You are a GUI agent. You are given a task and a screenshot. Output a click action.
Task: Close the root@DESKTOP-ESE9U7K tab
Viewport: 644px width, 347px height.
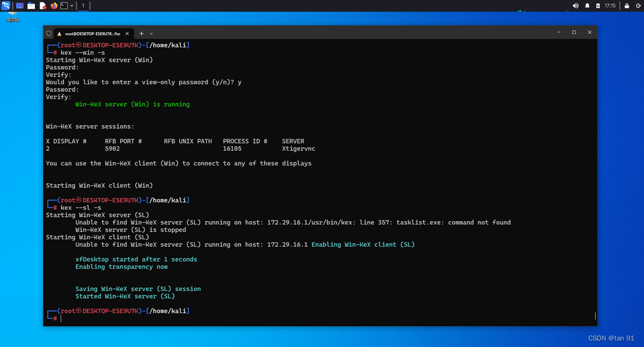point(127,34)
